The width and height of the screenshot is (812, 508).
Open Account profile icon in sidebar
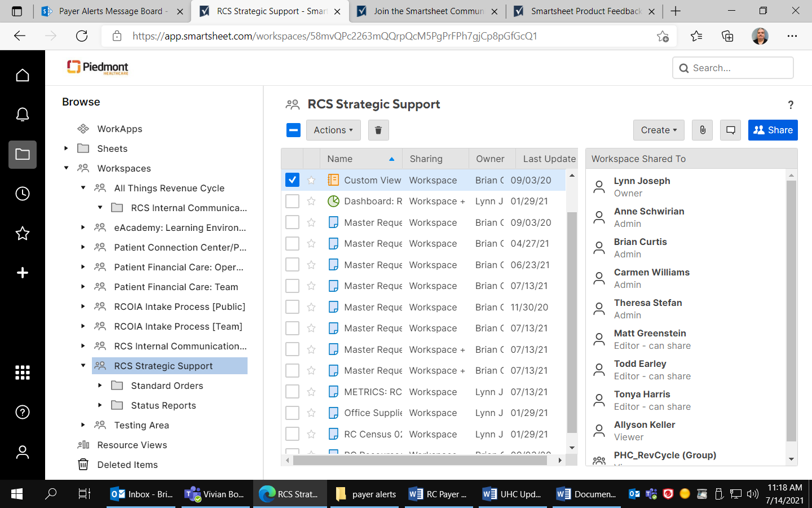[x=23, y=452]
